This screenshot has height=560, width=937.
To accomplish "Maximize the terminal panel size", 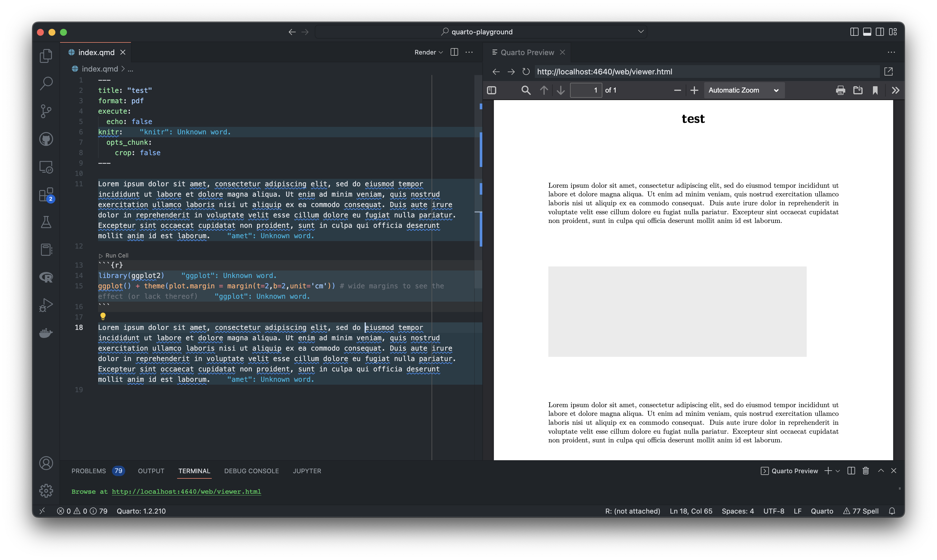I will [881, 471].
